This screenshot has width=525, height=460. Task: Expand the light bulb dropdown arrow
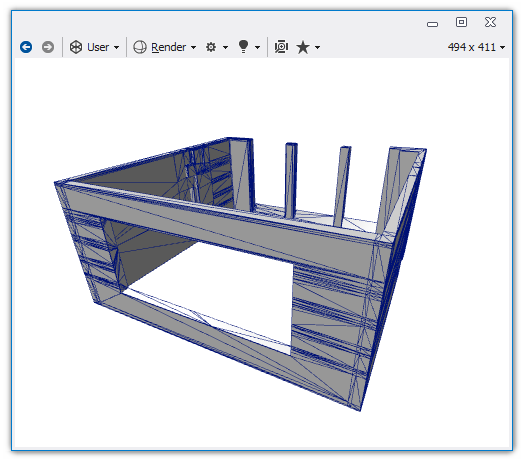click(257, 48)
